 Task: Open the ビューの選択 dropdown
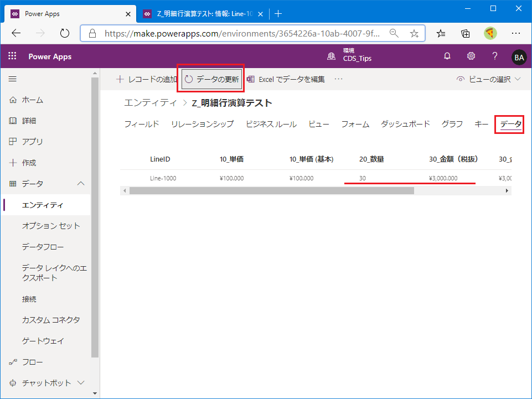pyautogui.click(x=489, y=79)
